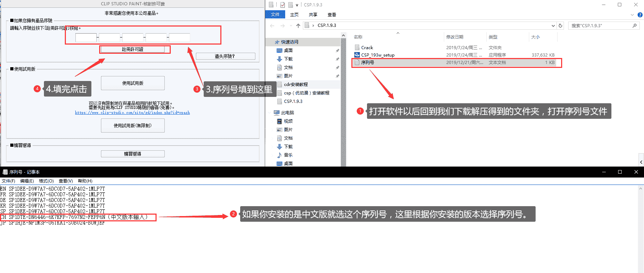
Task: Open recent locations dropdown beside forward arrow
Action: [x=291, y=25]
